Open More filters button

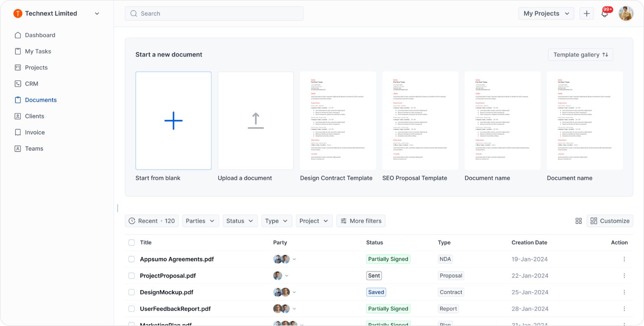tap(361, 221)
